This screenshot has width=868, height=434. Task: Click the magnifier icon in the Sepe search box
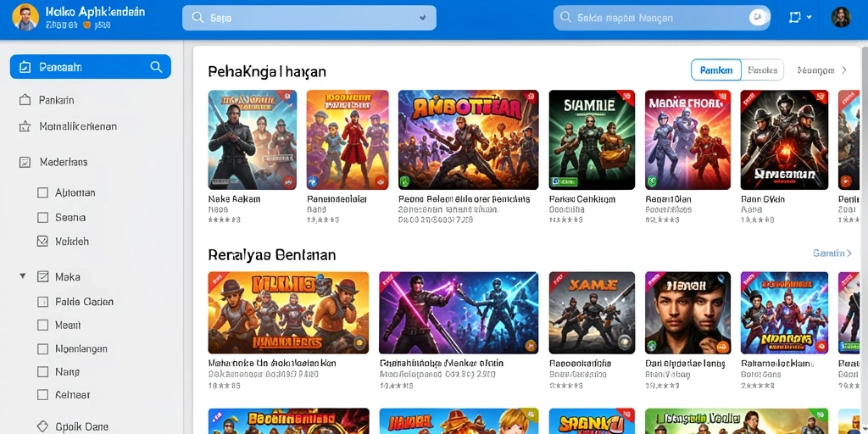(198, 18)
